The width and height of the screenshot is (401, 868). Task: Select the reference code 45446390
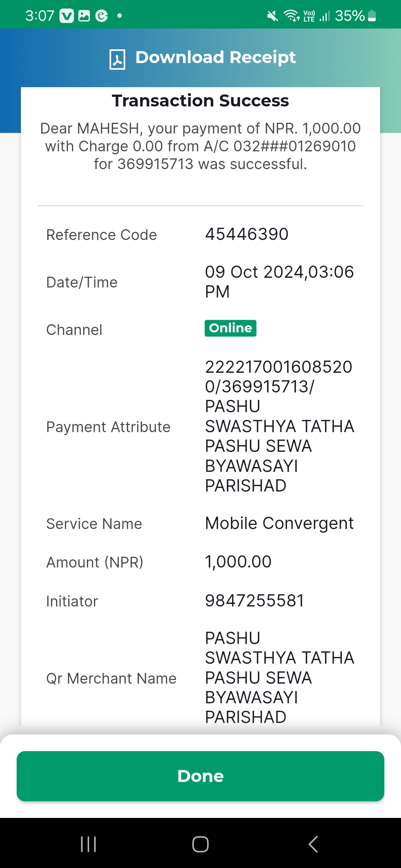[x=247, y=234]
